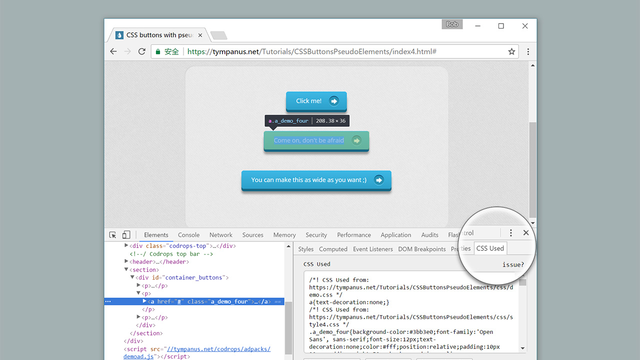This screenshot has height=360, width=640.
Task: Click page scrollbar up arrow
Action: click(533, 65)
